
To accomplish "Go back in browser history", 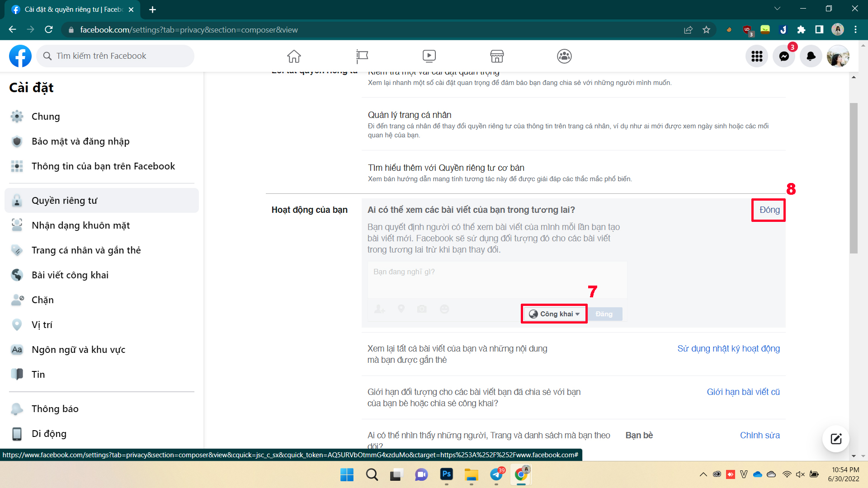I will click(12, 30).
